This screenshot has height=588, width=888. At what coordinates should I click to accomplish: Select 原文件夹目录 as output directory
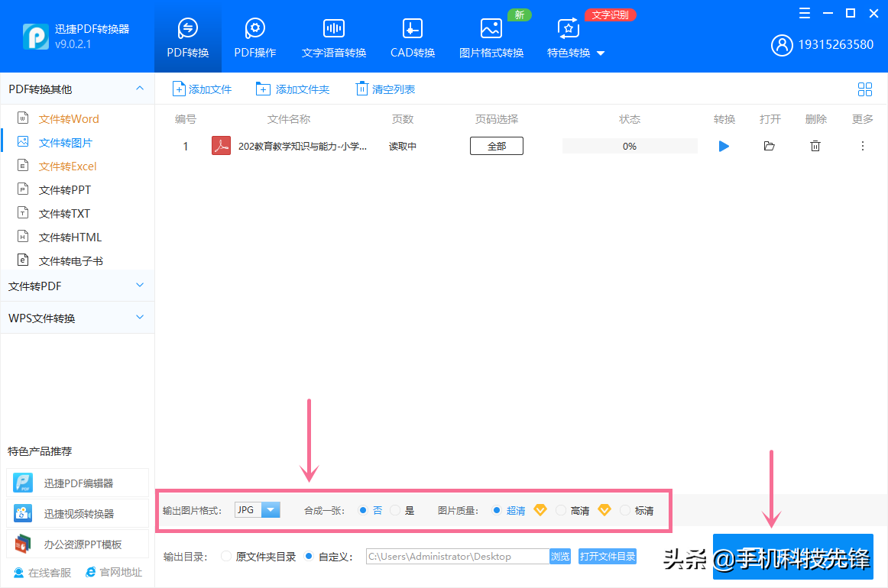point(225,556)
